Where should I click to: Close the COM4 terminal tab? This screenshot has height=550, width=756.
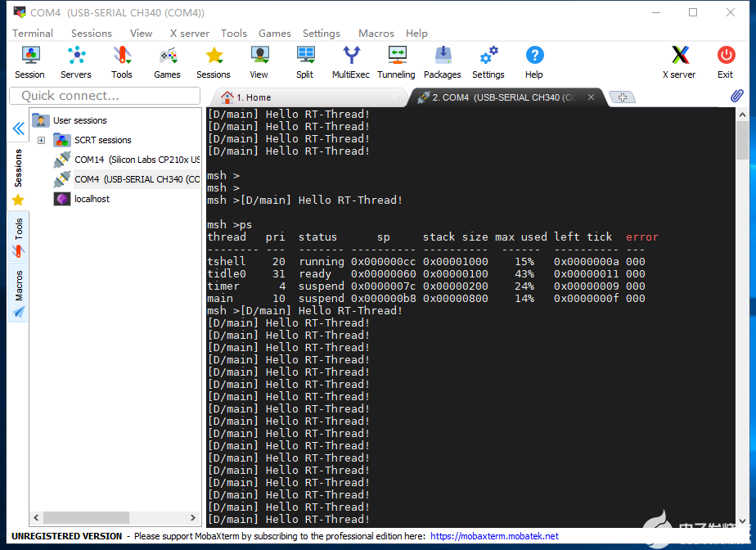(x=591, y=97)
